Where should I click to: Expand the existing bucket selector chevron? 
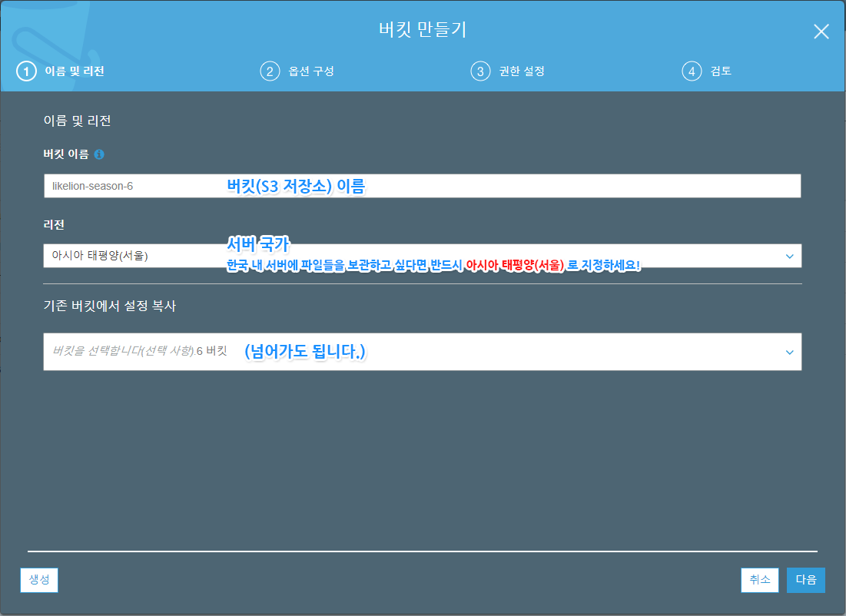[789, 353]
